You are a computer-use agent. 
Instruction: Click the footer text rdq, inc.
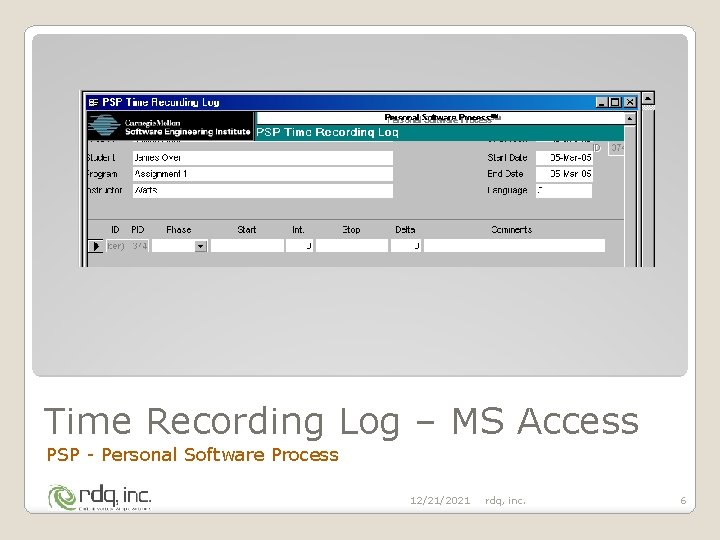coord(505,501)
